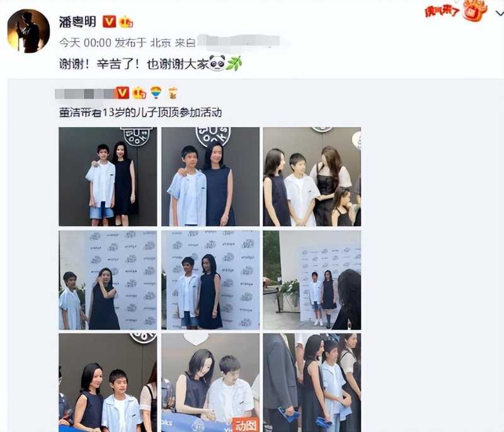
Task: Open the bottom-right photo with man in suit
Action: pos(312,382)
